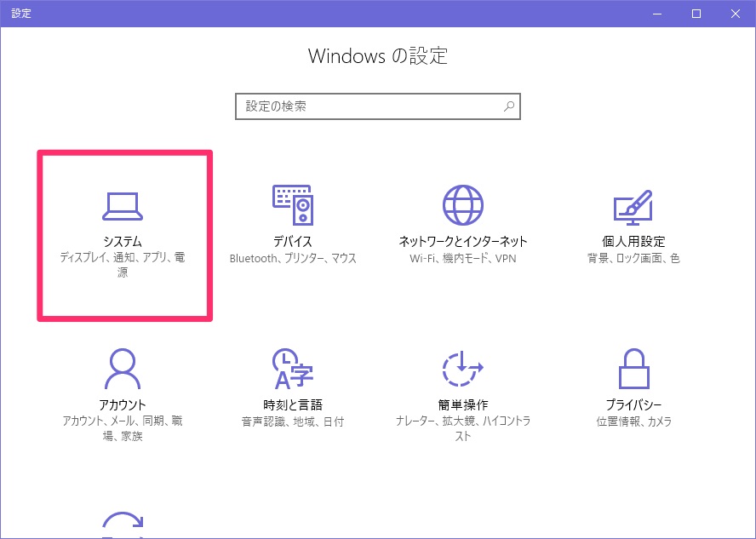Open the アカウント person icon
This screenshot has height=539, width=756.
click(x=123, y=369)
